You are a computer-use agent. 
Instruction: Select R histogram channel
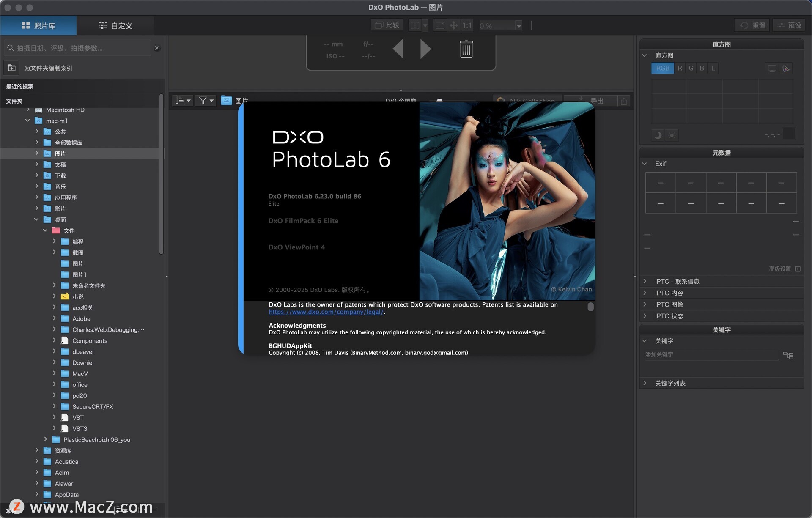click(680, 68)
